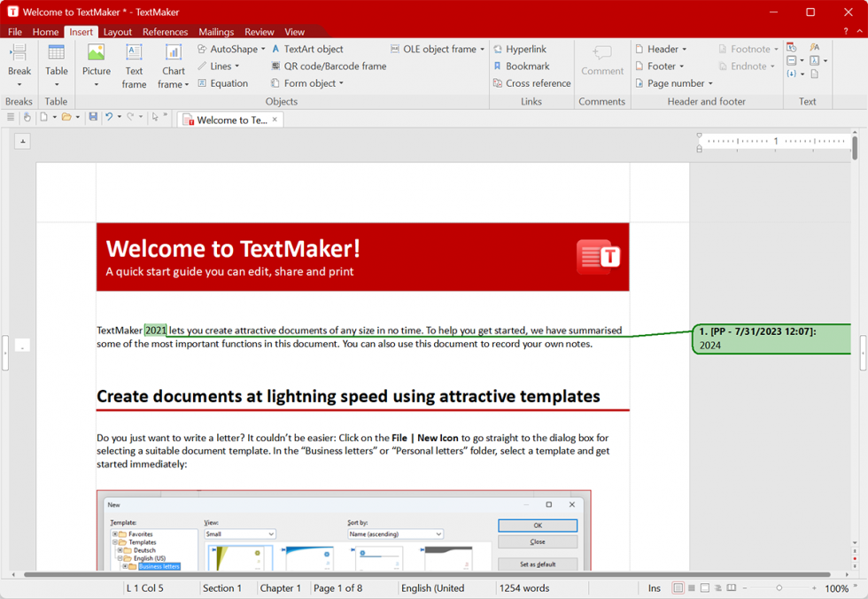Adjust the zoom slider in the status bar
Viewport: 868px width, 599px height.
[x=779, y=587]
